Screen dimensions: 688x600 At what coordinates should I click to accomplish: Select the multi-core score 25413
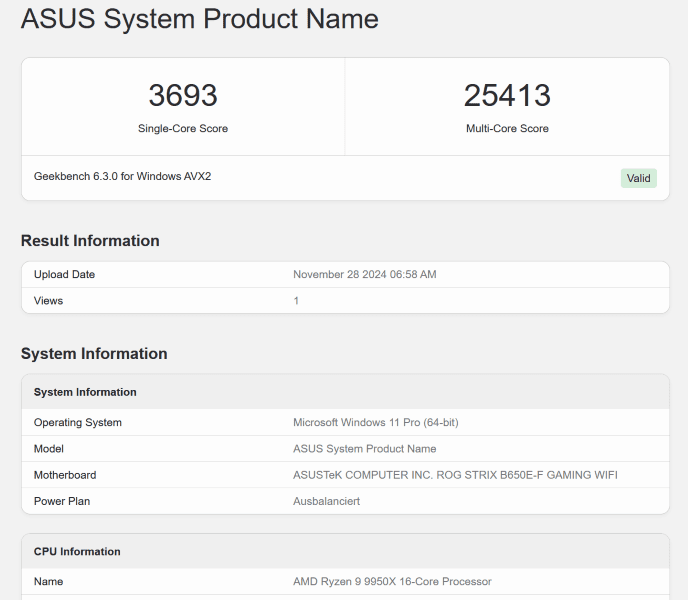click(507, 95)
